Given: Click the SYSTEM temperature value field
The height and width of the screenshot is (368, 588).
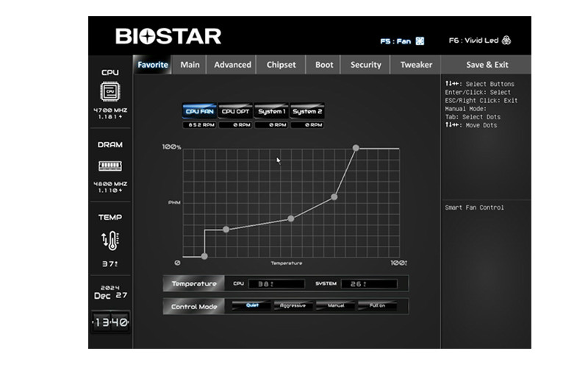Looking at the screenshot, I should (369, 284).
